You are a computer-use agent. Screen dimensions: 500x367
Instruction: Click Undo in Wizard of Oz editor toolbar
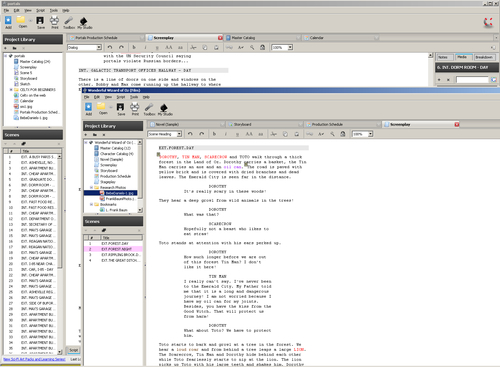190,134
